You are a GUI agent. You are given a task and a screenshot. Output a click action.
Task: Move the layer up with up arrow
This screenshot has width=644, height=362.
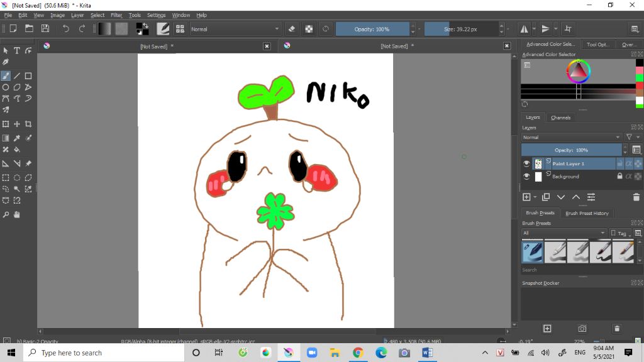click(576, 197)
